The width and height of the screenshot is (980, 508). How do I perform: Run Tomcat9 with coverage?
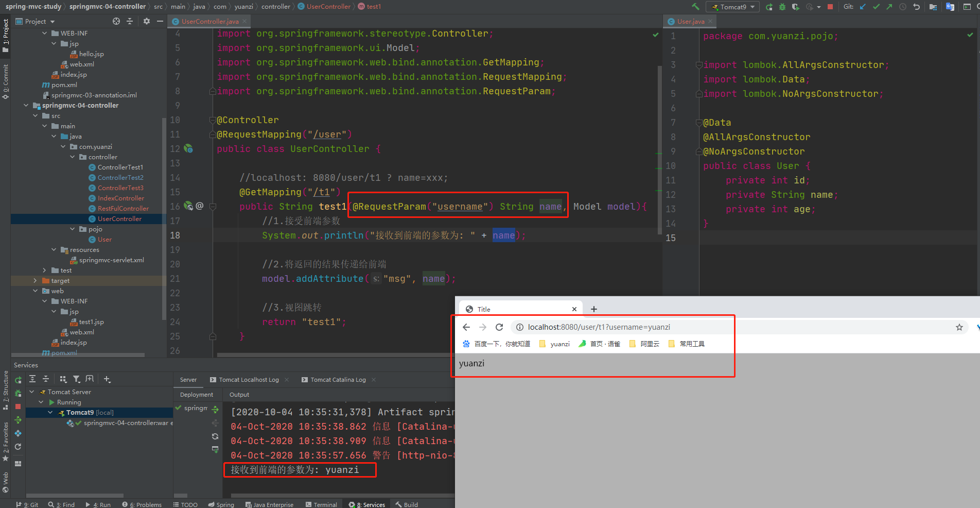tap(796, 7)
